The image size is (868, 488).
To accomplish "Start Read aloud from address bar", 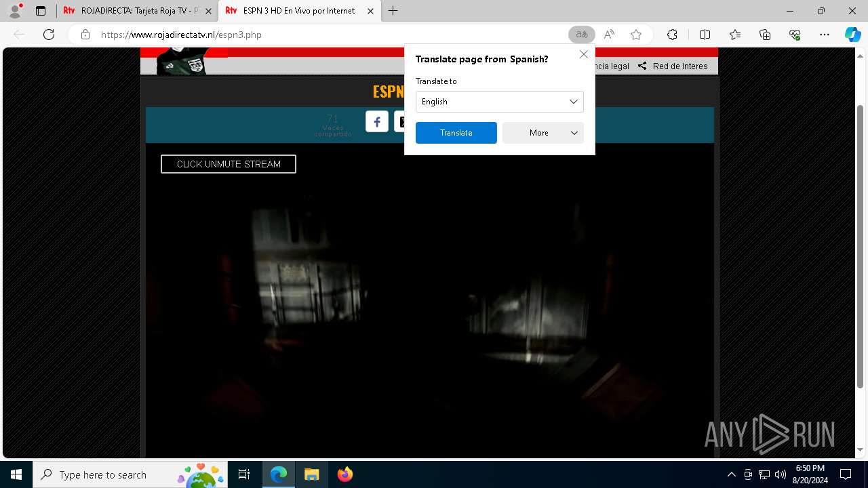I will [x=609, y=35].
